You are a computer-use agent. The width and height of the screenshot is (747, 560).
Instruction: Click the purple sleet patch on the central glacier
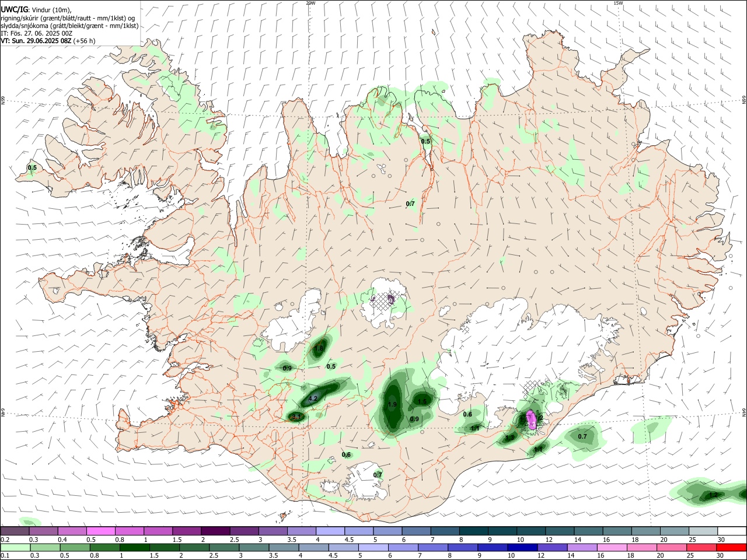pyautogui.click(x=391, y=299)
